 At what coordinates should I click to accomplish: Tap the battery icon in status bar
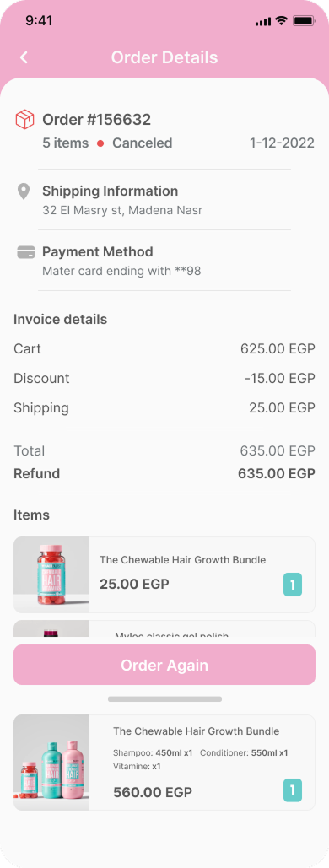[304, 21]
